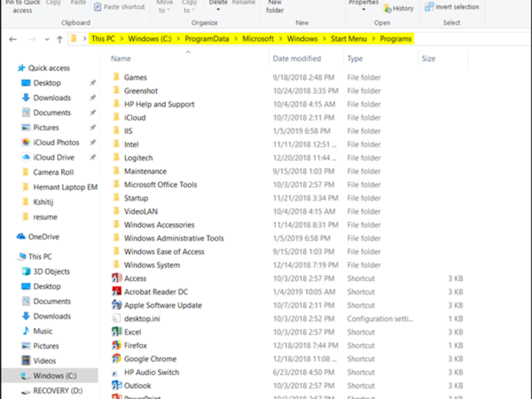The width and height of the screenshot is (532, 399).
Task: Open Kshitij folder in Quick access
Action: click(x=38, y=202)
